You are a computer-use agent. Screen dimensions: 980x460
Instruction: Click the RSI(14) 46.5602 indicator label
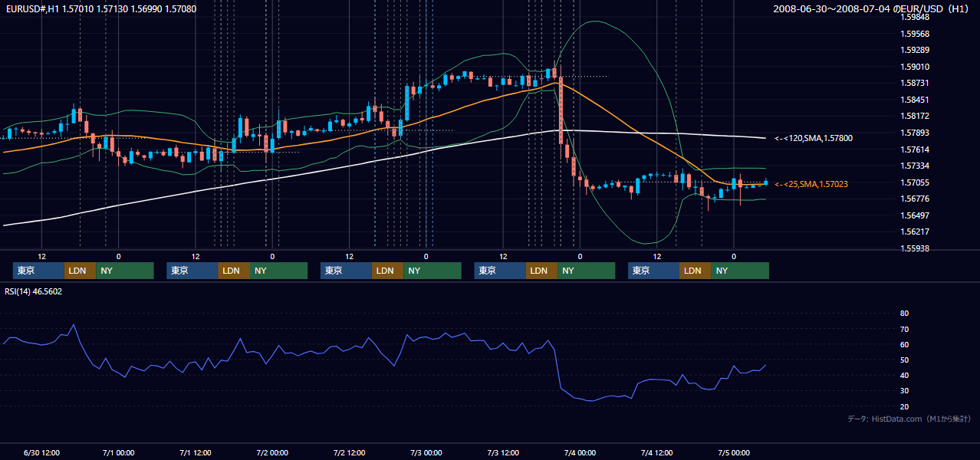click(x=34, y=291)
